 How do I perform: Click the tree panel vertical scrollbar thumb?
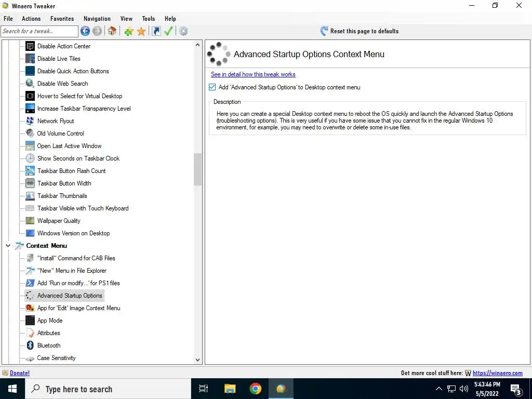(198, 169)
